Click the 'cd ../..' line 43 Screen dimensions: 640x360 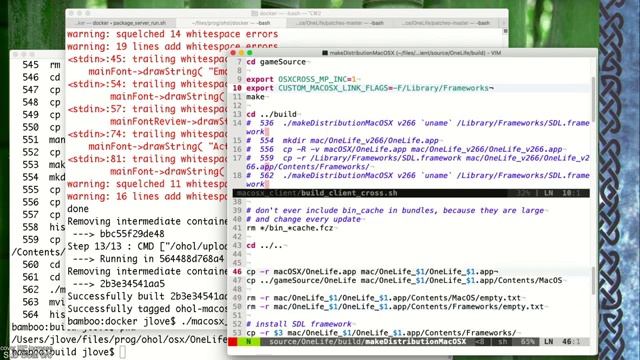264,246
